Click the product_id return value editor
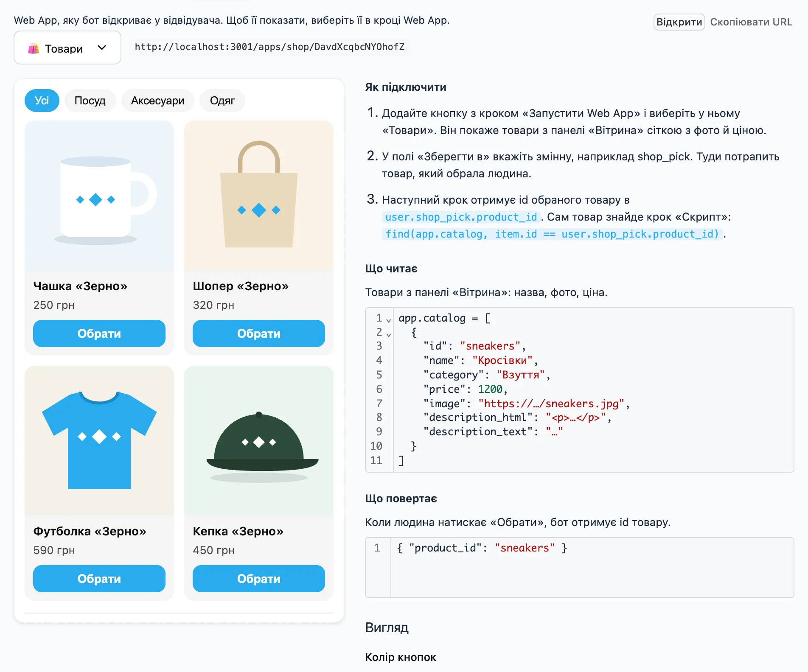Viewport: 808px width, 672px height. click(579, 568)
